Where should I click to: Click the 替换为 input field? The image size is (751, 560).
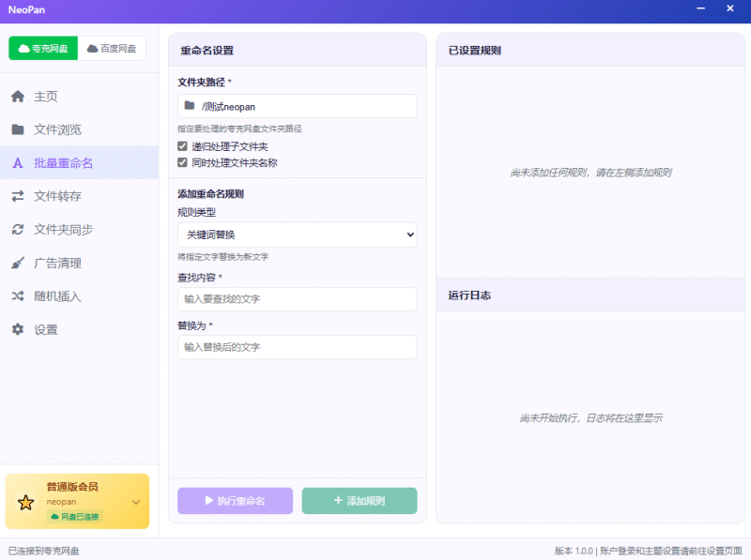(297, 347)
